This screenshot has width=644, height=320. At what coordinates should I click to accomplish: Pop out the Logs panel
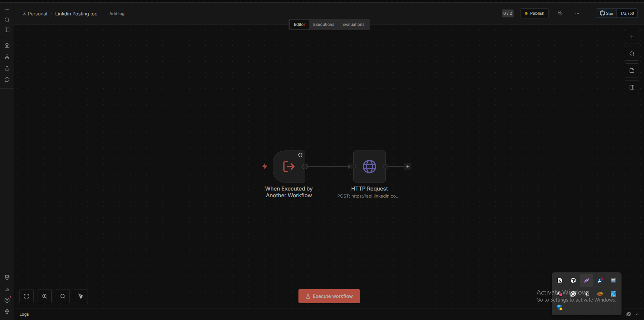[629, 314]
